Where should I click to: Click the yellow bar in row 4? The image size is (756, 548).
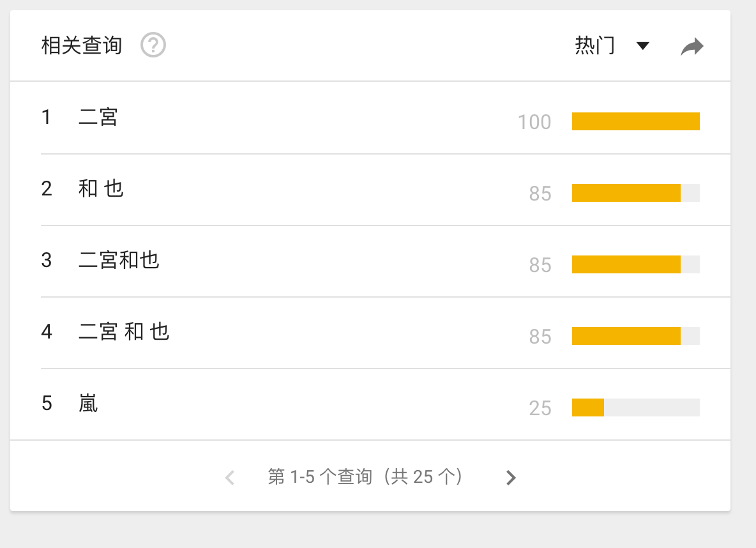626,336
